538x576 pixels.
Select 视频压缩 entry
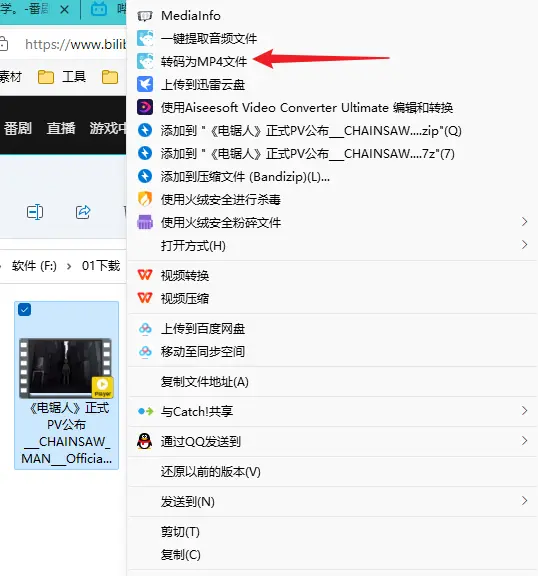pos(332,298)
